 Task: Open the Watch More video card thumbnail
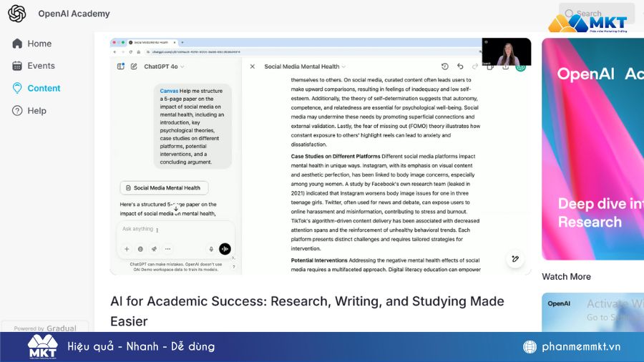coord(592,312)
